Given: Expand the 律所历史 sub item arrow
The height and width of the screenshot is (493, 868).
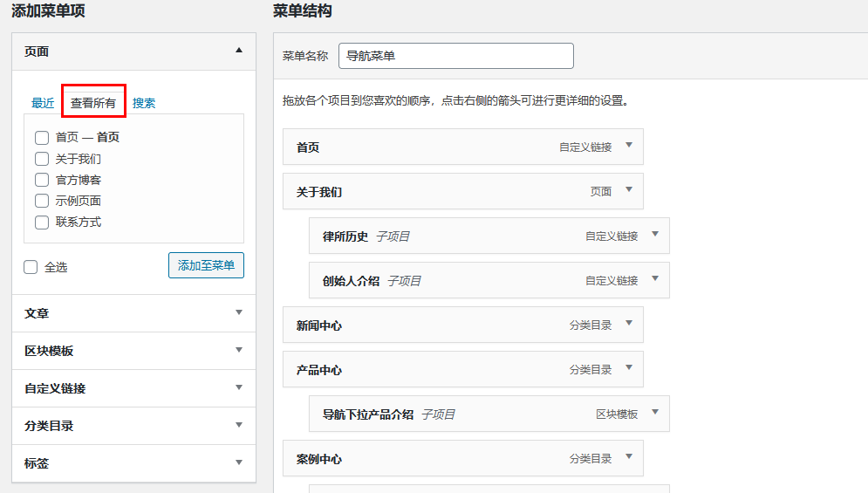Looking at the screenshot, I should [x=655, y=235].
